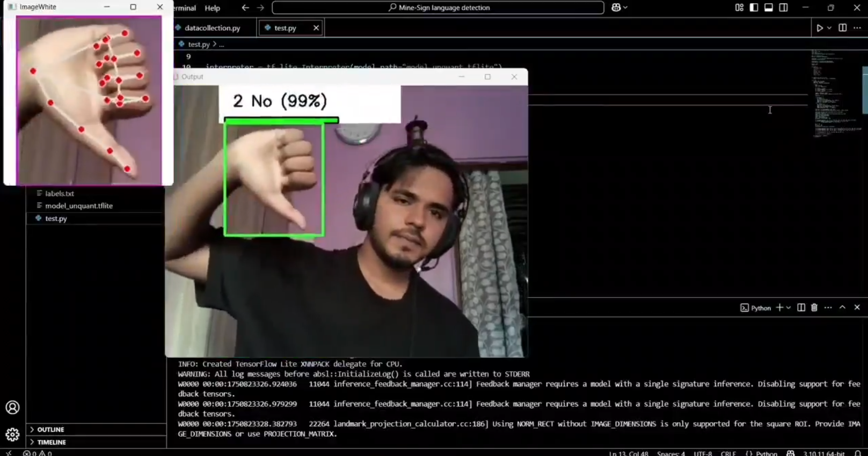This screenshot has width=868, height=456.
Task: Open the new terminal launch profile dropdown
Action: tap(789, 307)
